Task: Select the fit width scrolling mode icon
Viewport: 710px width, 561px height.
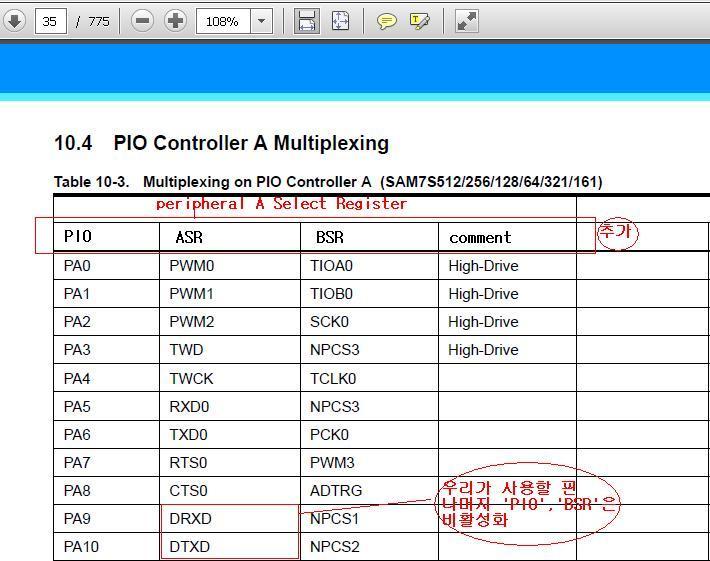Action: tap(307, 21)
